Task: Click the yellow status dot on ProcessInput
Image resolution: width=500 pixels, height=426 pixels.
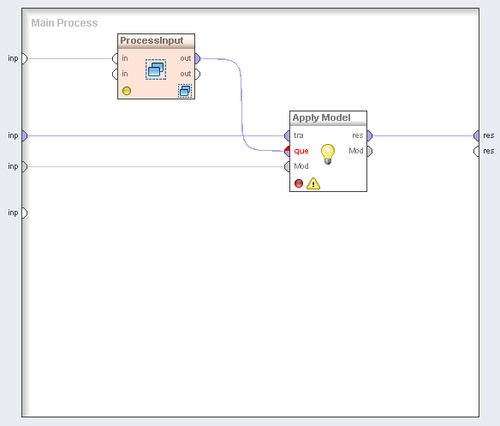Action: pyautogui.click(x=127, y=91)
